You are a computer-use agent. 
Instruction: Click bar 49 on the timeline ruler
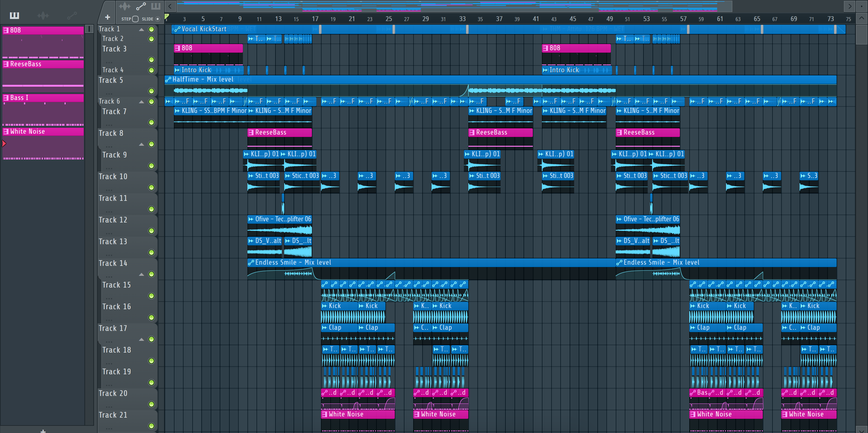click(609, 19)
